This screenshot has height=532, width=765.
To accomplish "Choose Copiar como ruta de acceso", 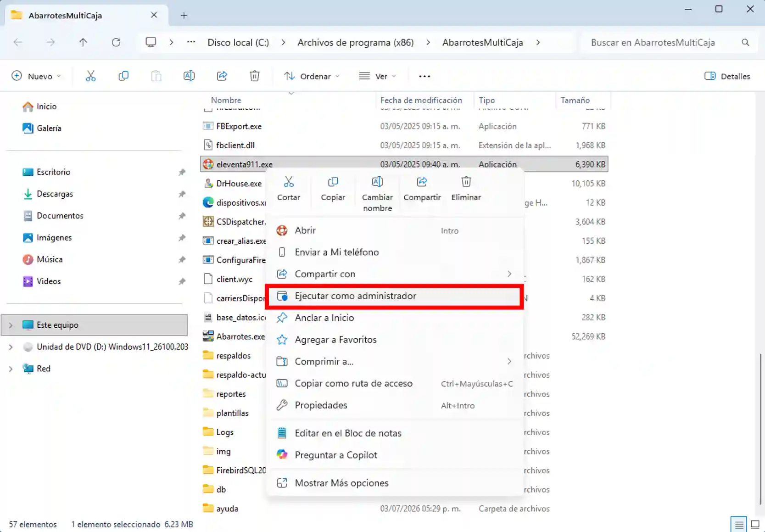I will [x=394, y=383].
